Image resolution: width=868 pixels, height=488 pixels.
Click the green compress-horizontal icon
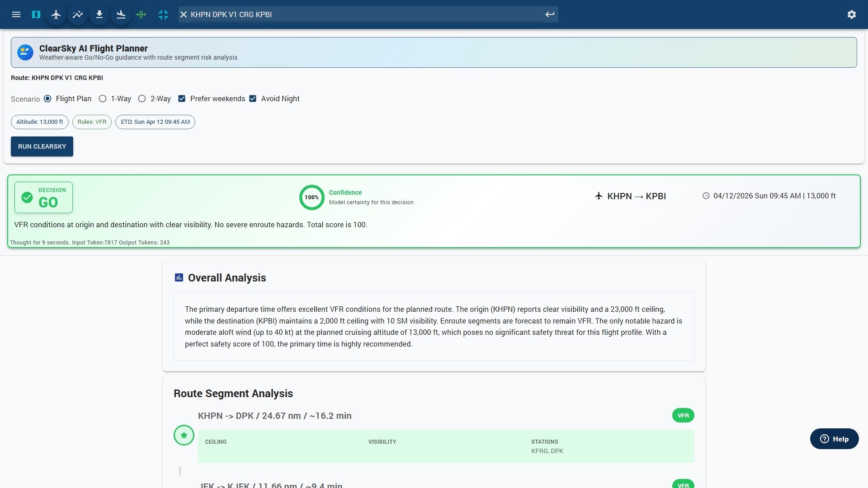pos(141,14)
